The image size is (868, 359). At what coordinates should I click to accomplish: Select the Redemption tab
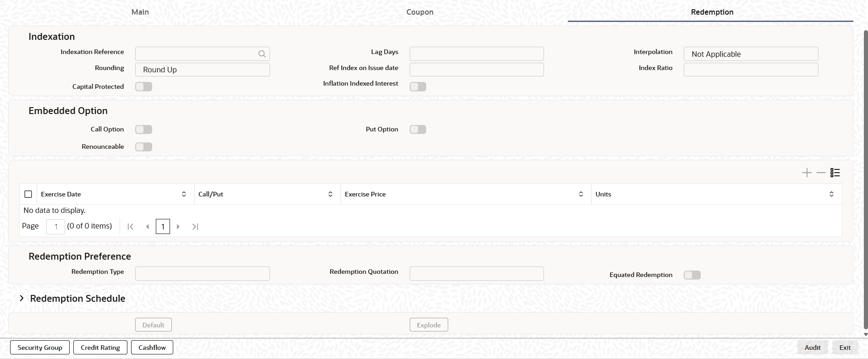tap(712, 12)
